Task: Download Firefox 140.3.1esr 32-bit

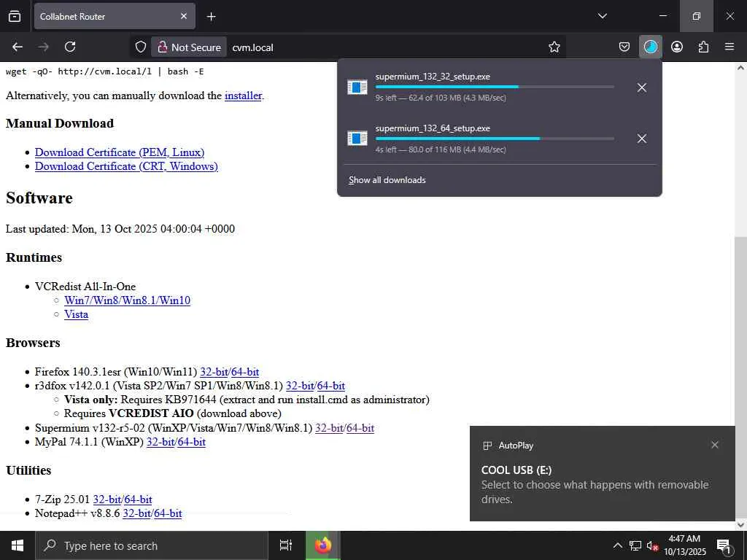Action: point(214,372)
